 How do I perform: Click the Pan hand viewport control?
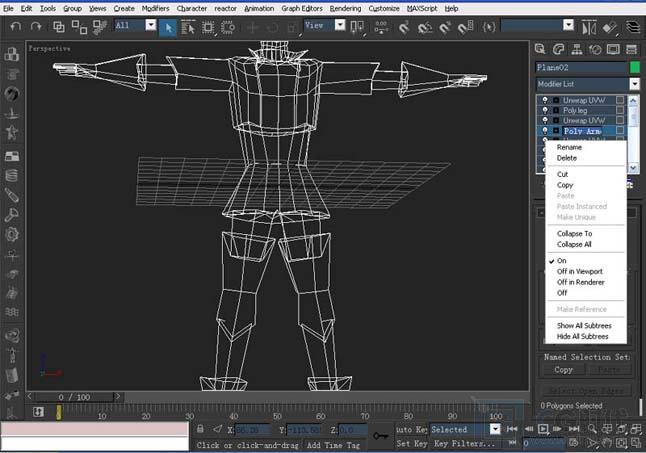tap(606, 443)
